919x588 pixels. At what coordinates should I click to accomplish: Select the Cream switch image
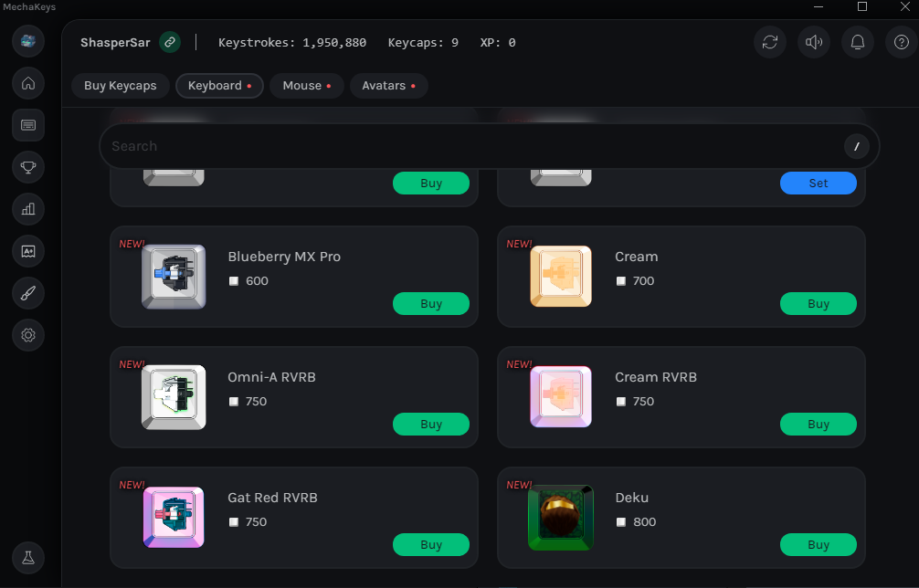point(561,277)
